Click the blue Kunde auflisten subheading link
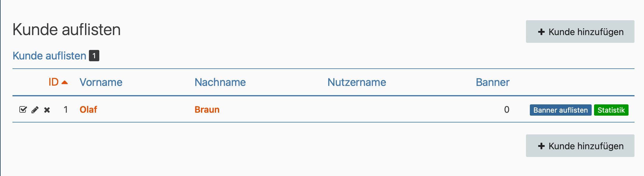Image resolution: width=644 pixels, height=176 pixels. click(49, 56)
